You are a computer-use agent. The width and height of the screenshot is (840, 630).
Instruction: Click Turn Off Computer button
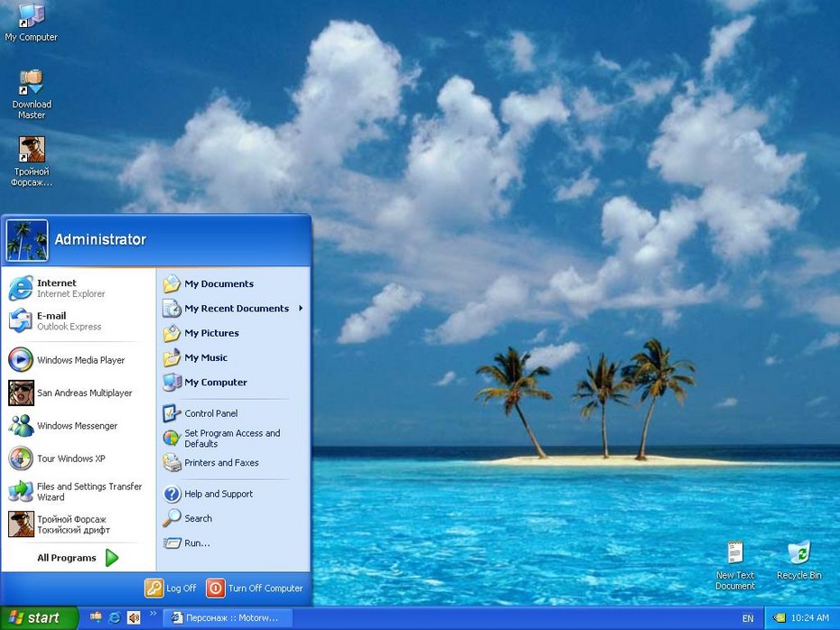pyautogui.click(x=255, y=588)
